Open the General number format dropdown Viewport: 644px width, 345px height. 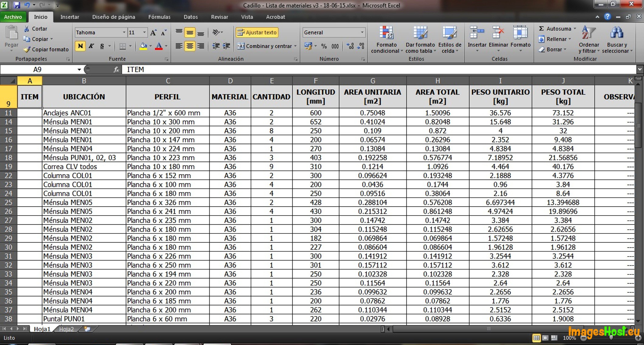pyautogui.click(x=362, y=33)
